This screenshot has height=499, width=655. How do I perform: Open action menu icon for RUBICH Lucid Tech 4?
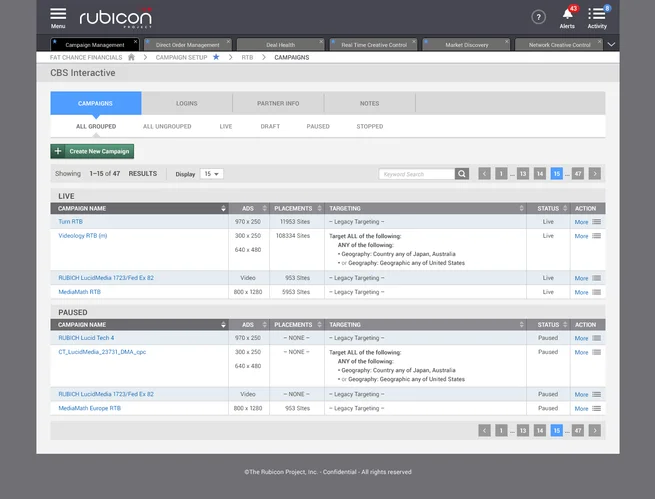pos(597,338)
